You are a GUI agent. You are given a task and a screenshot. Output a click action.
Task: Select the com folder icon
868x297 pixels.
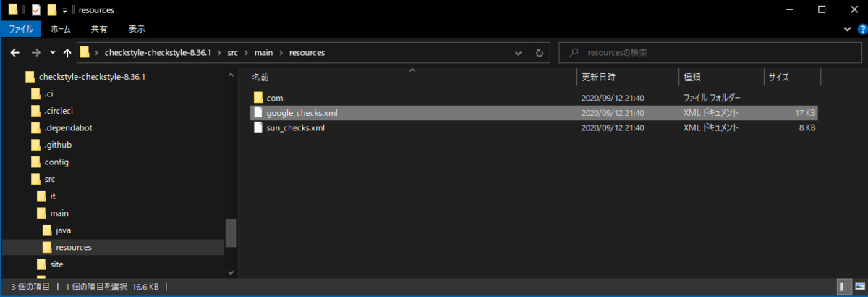(x=258, y=97)
